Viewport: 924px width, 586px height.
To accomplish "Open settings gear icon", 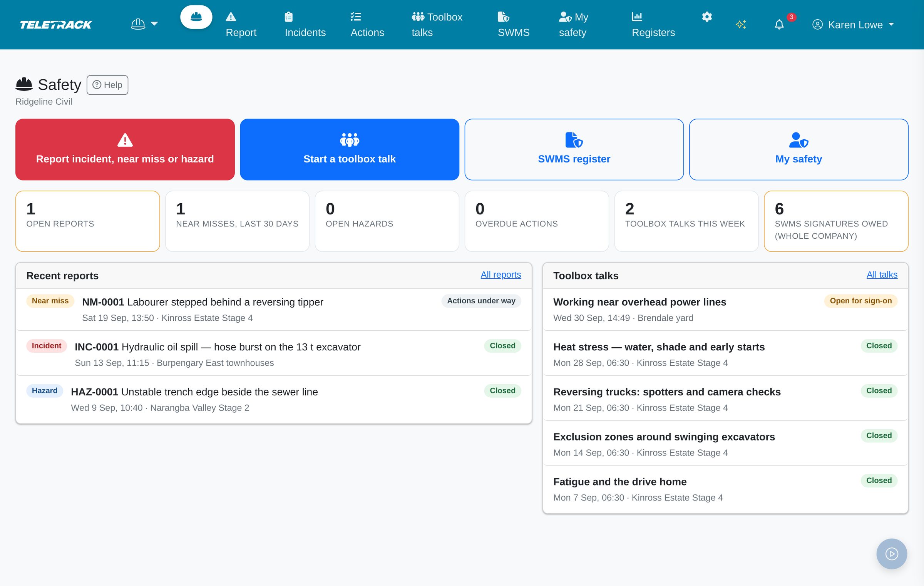I will pos(707,17).
